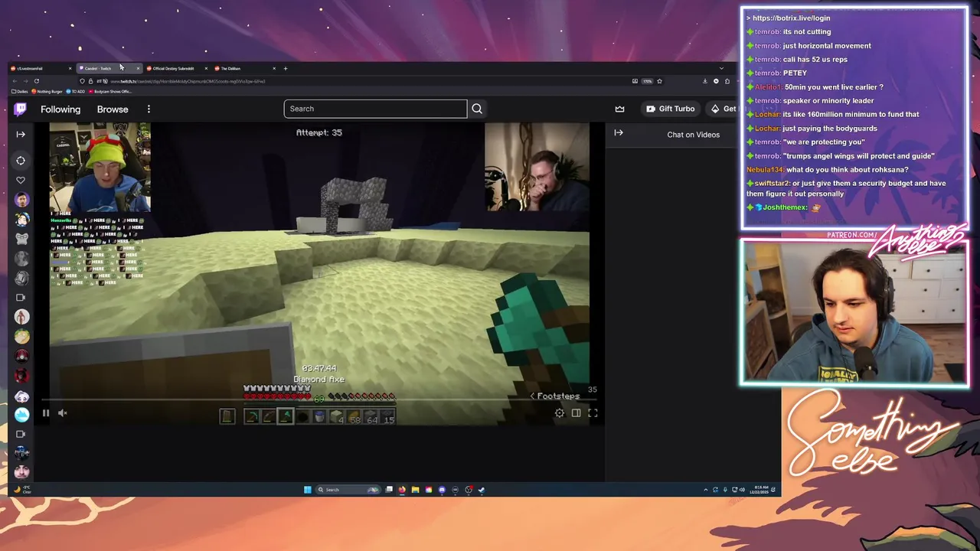
Task: Click username swiftstar2 in stream chat
Action: (x=771, y=184)
